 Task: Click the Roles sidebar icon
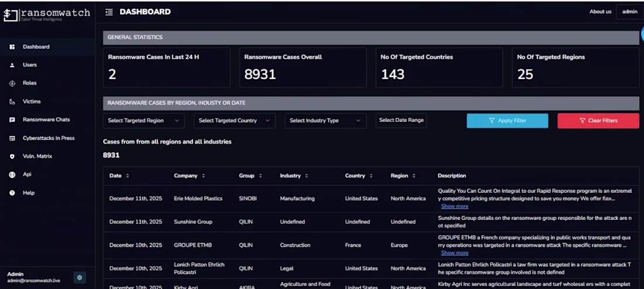coord(12,83)
